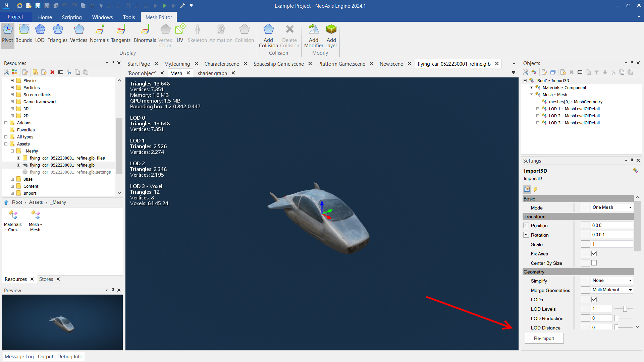This screenshot has width=644, height=362.
Task: Expand LOD 1 MeshLevelOfDetail node
Action: click(x=538, y=109)
